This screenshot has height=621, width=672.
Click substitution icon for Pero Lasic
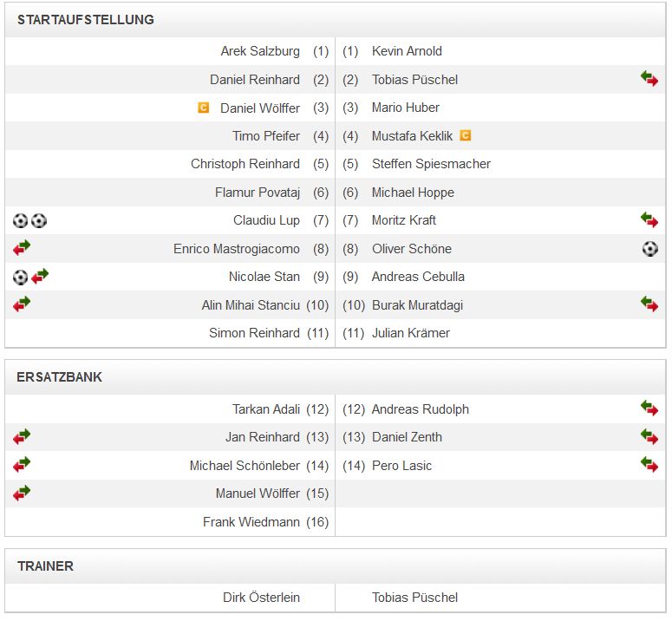coord(649,465)
